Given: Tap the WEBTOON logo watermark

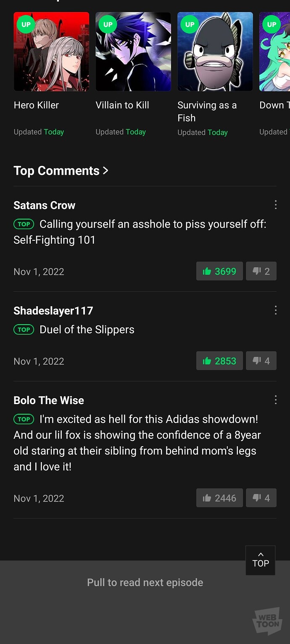Looking at the screenshot, I should click(x=267, y=621).
